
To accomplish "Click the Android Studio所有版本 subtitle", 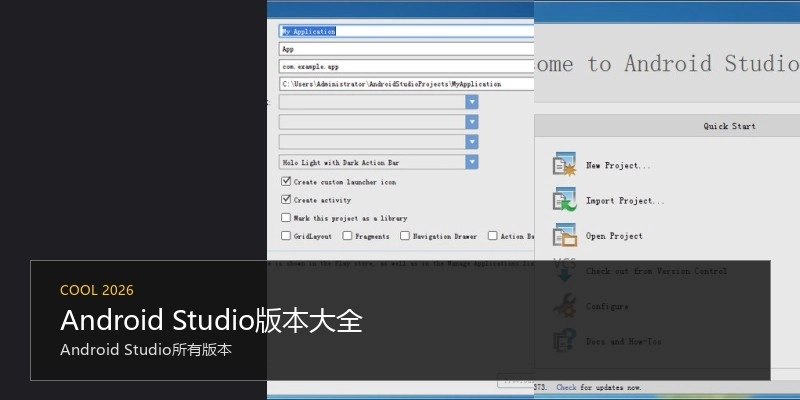I will point(146,350).
